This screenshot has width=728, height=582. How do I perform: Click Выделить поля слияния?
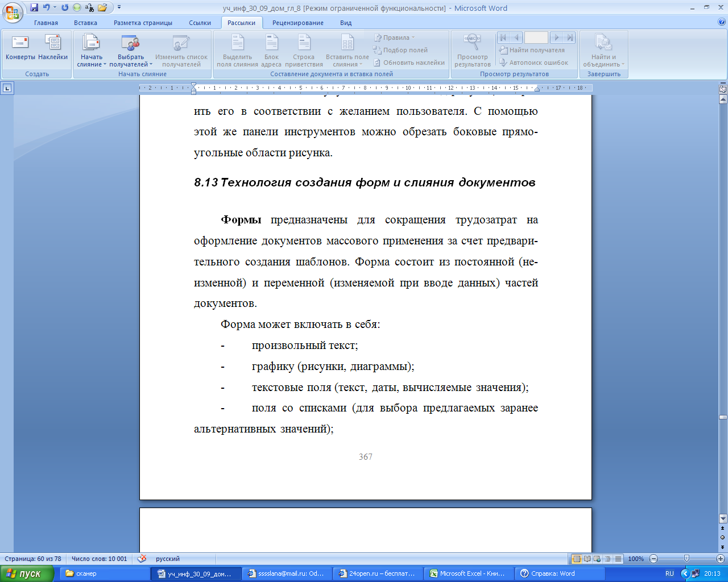pos(237,51)
